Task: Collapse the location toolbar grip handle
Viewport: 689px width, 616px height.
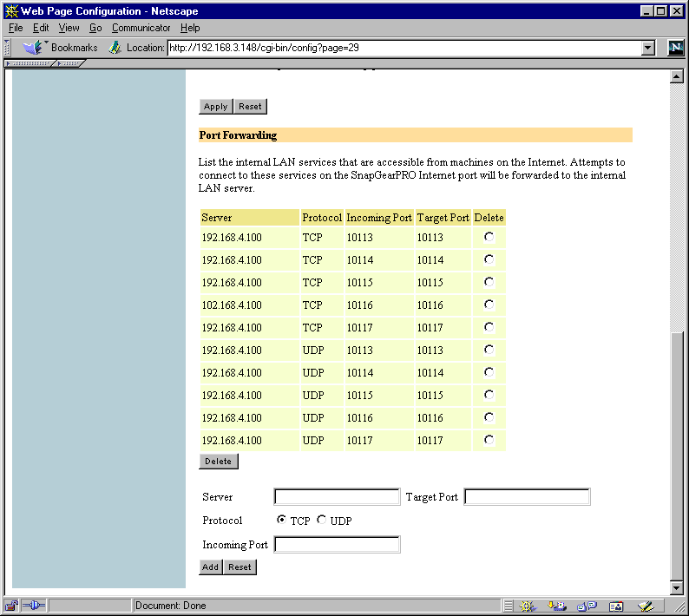Action: tap(7, 48)
